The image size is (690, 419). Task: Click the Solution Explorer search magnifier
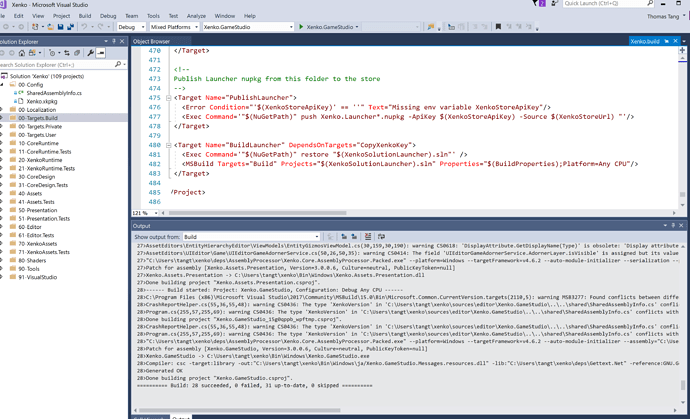[x=117, y=64]
